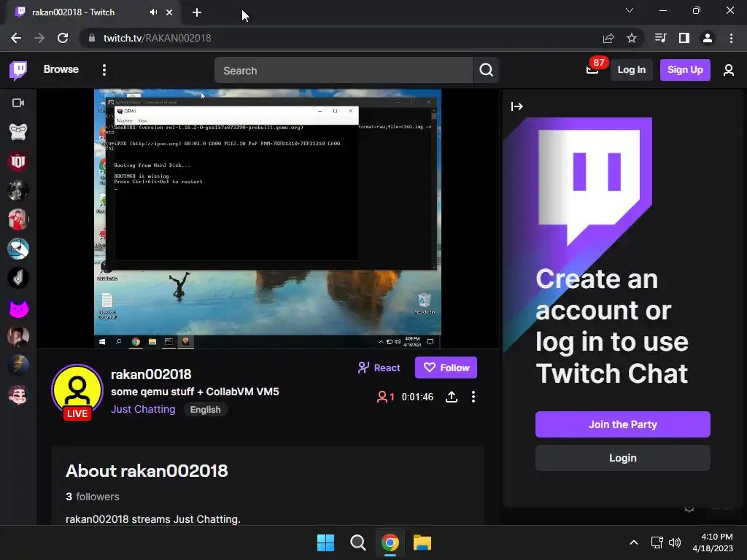This screenshot has width=747, height=560.
Task: Open the dark grayscale channel avatar
Action: [18, 190]
